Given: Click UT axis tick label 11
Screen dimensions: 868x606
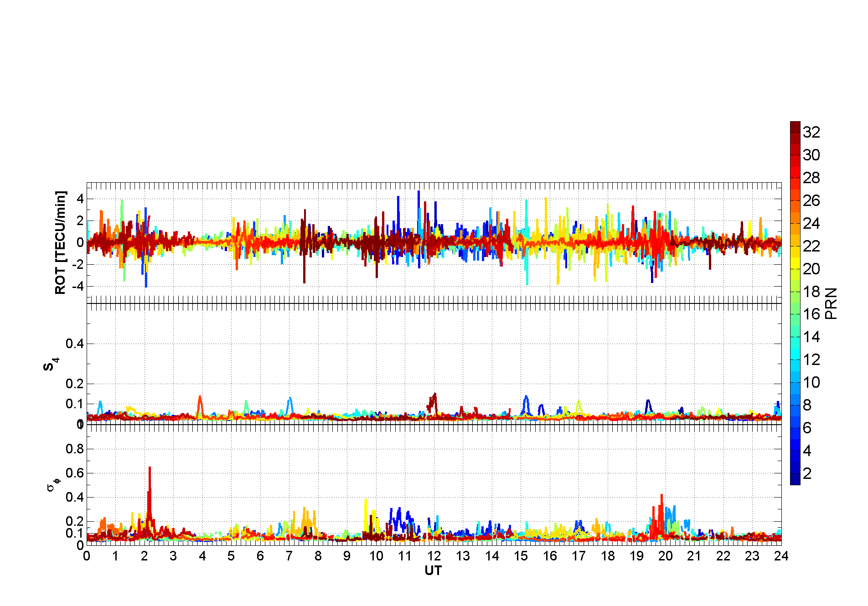Looking at the screenshot, I should tap(405, 556).
